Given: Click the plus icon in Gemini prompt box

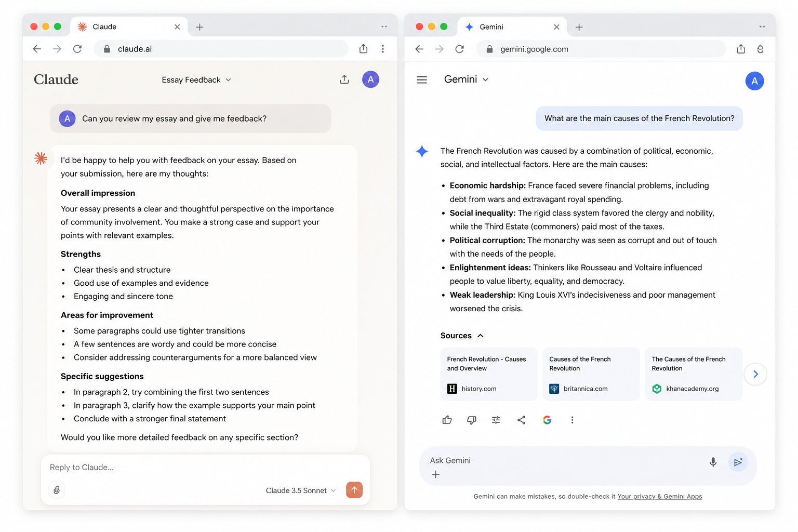Looking at the screenshot, I should pyautogui.click(x=436, y=474).
